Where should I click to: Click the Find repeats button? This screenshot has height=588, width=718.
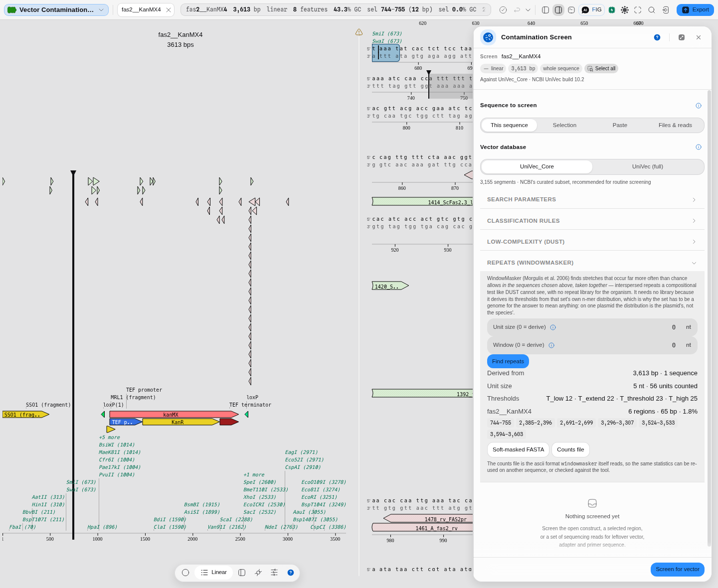[508, 361]
